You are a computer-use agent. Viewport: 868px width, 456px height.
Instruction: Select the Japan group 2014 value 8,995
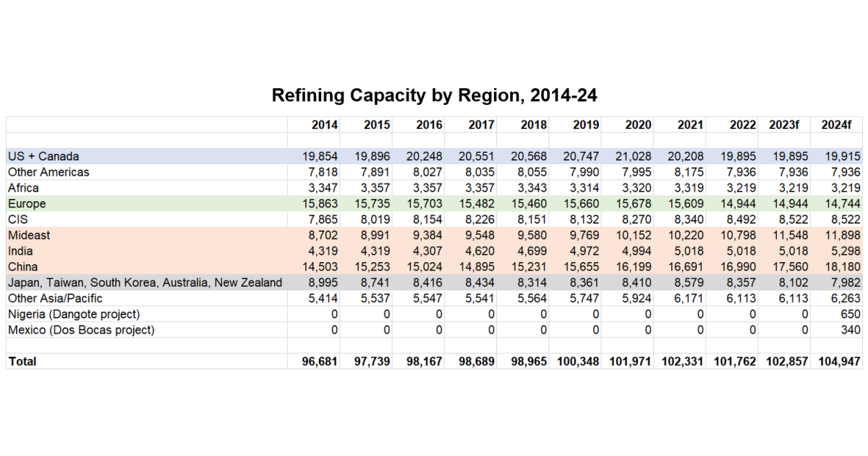pos(325,283)
